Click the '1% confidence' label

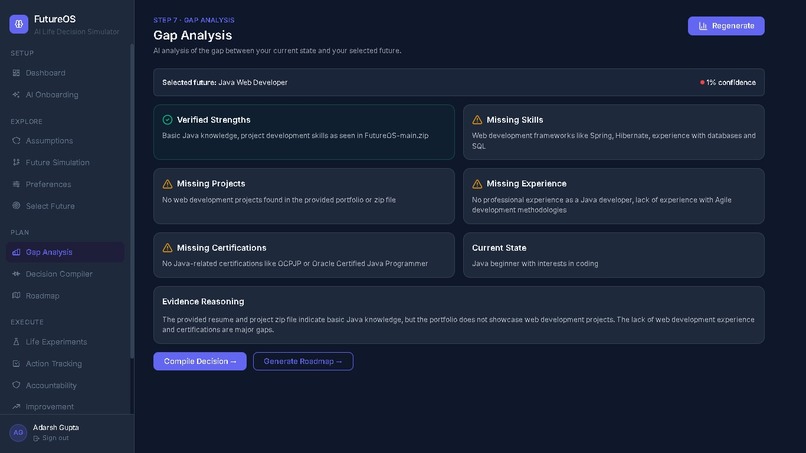[731, 82]
